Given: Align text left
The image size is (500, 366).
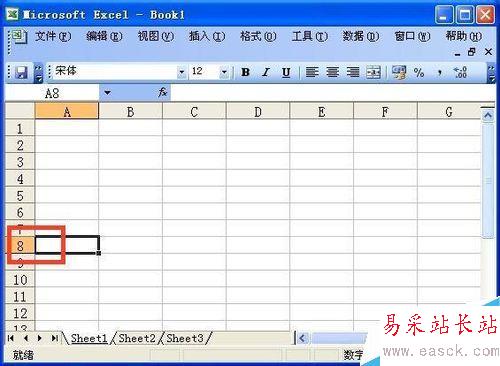Looking at the screenshot, I should [312, 72].
